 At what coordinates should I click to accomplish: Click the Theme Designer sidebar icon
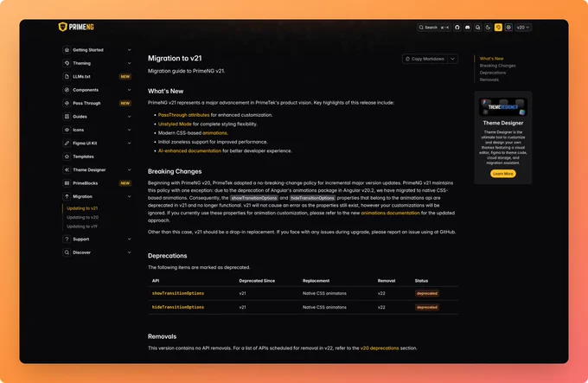coord(67,169)
